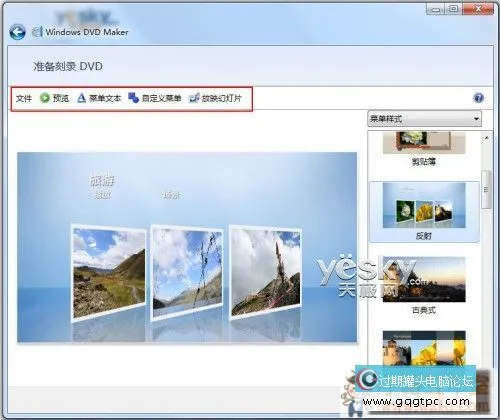Click the 古典式 style label
The height and width of the screenshot is (420, 500).
click(424, 310)
